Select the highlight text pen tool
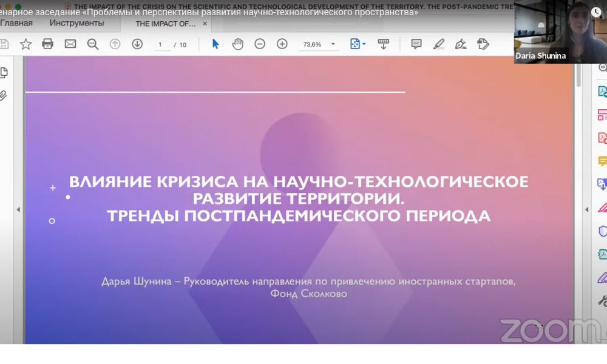The width and height of the screenshot is (607, 364). [439, 44]
